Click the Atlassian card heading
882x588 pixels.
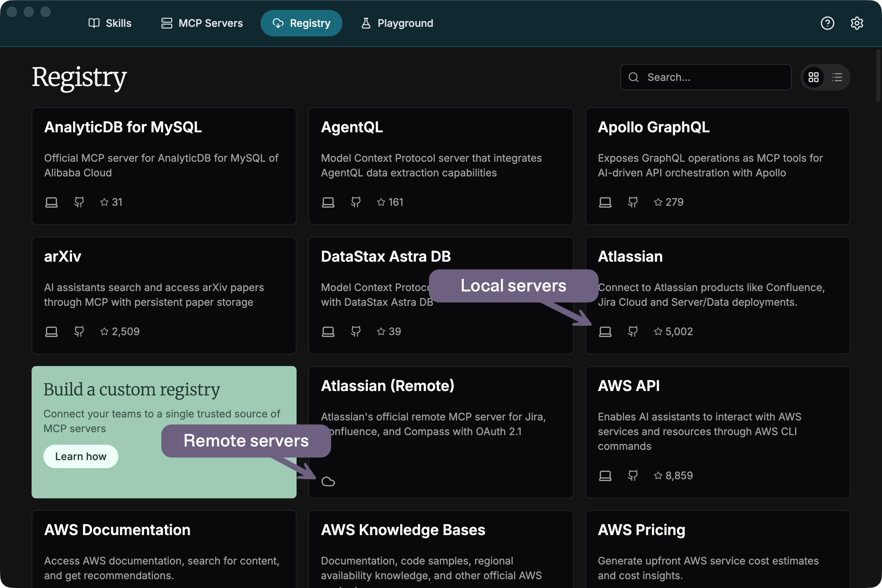[630, 257]
